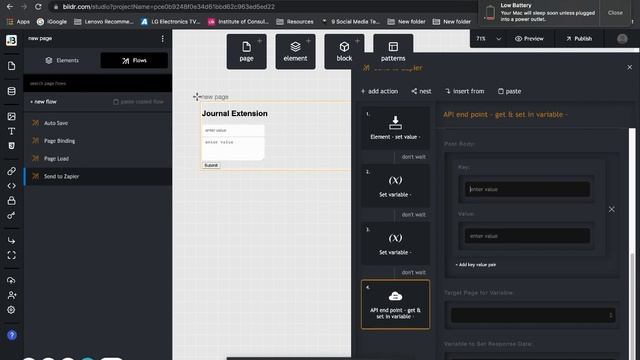Open patterns from top toolbar
640x360 pixels.
tap(393, 51)
